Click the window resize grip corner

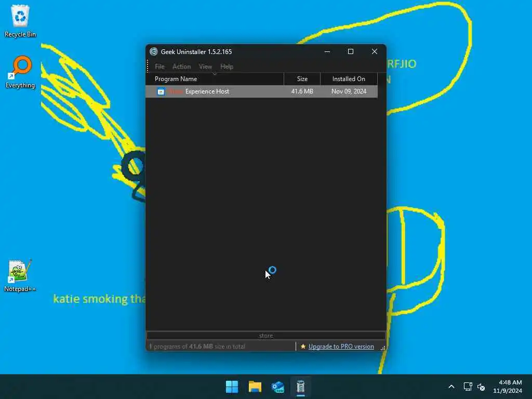tap(383, 348)
